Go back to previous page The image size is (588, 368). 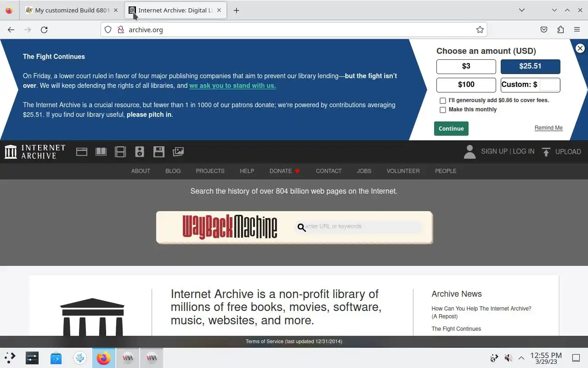11,29
